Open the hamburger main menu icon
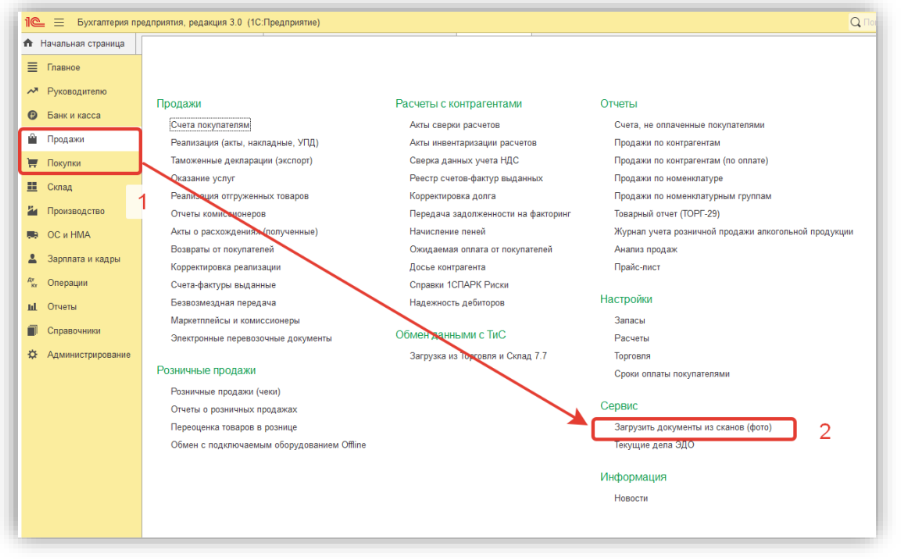This screenshot has width=902, height=559. [x=59, y=22]
